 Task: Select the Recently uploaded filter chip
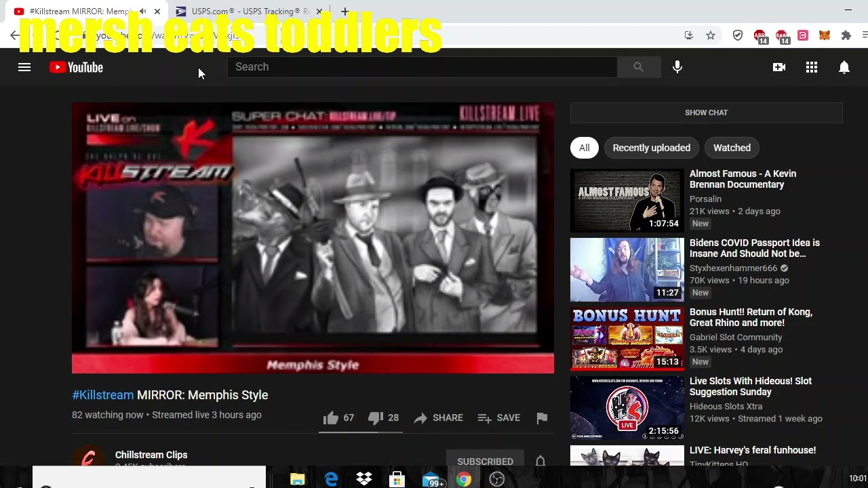[x=652, y=148]
